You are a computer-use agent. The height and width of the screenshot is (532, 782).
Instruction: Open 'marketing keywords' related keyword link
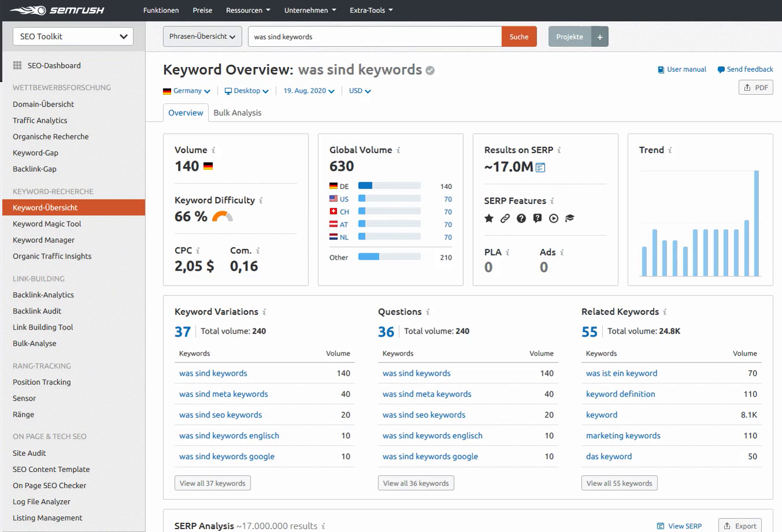click(623, 435)
